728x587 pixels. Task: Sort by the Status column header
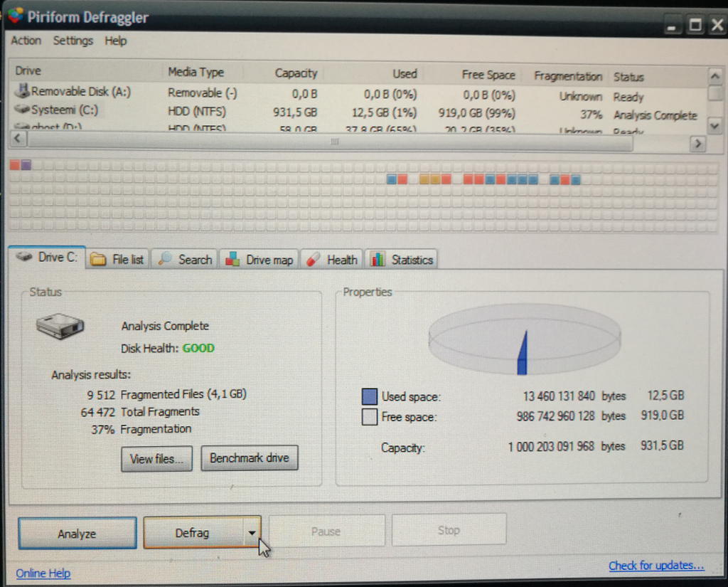click(628, 77)
